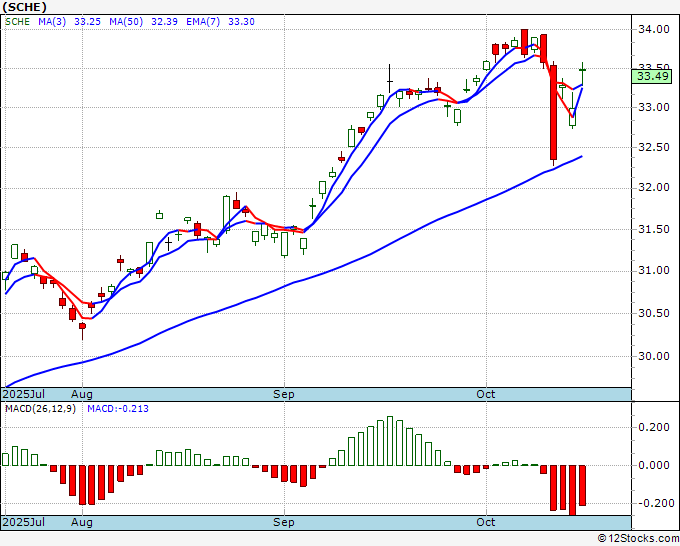Click the 30.50 price axis label
The width and height of the screenshot is (680, 546).
click(654, 313)
